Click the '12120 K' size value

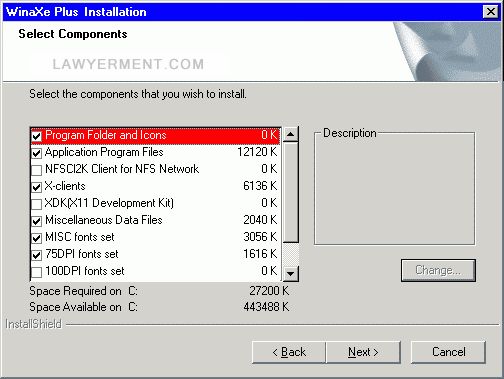257,152
